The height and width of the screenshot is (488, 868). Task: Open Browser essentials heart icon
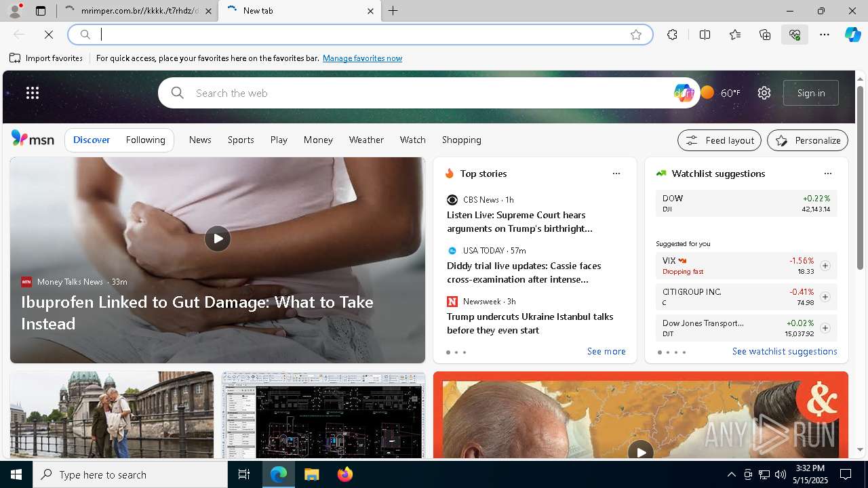[x=795, y=35]
